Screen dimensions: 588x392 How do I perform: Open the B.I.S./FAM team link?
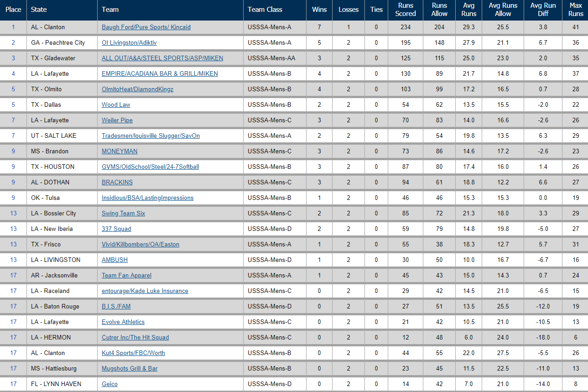pyautogui.click(x=116, y=306)
